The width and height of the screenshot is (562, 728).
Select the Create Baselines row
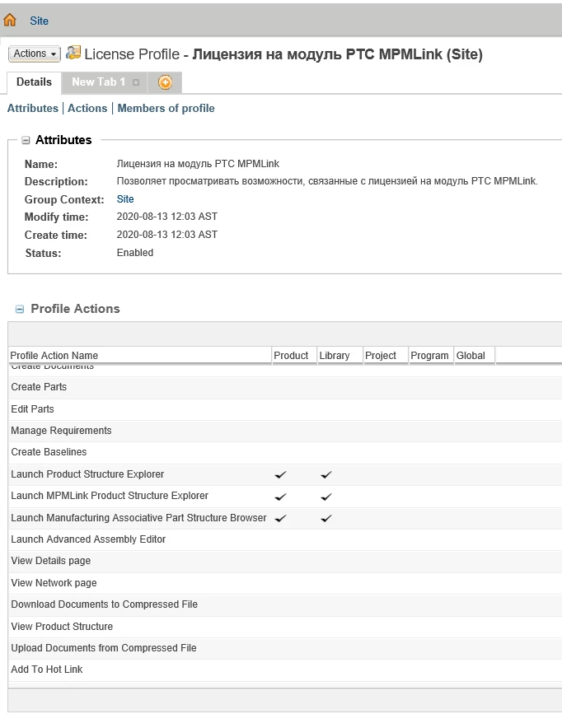pos(285,452)
